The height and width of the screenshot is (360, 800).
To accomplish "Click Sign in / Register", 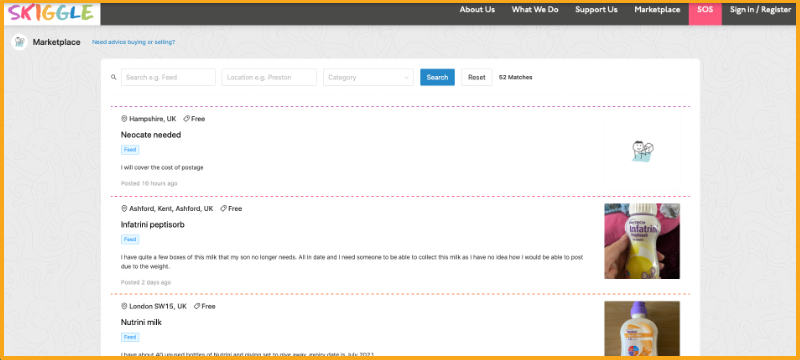I will (x=760, y=10).
